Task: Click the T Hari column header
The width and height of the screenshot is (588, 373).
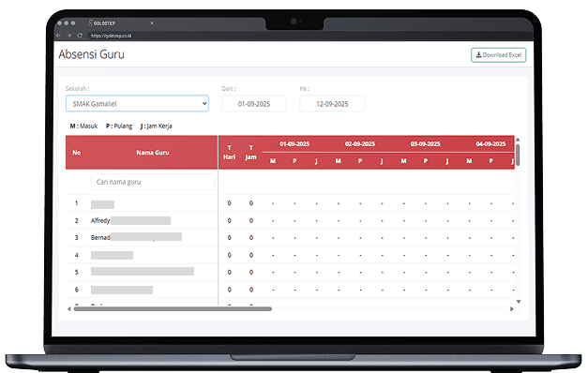Action: click(229, 153)
